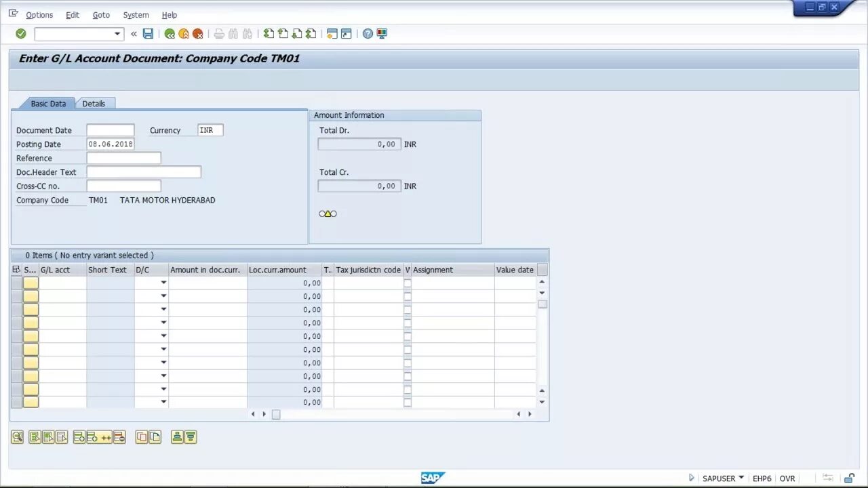The width and height of the screenshot is (868, 488).
Task: Click the unlocked padlock status bar icon
Action: point(848,478)
